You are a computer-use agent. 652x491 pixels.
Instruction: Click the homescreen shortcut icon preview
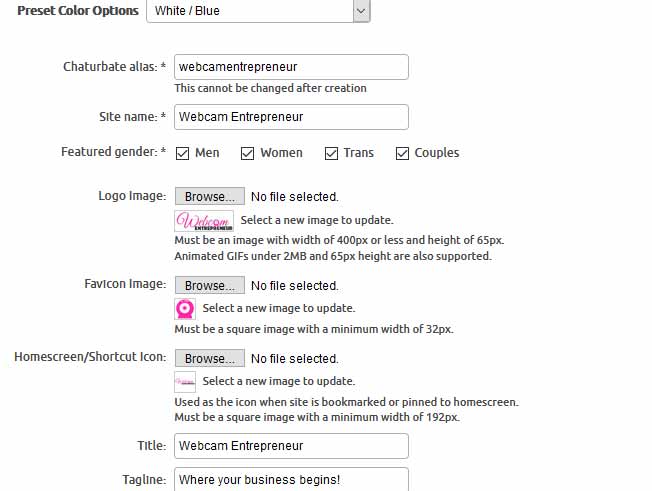click(185, 381)
